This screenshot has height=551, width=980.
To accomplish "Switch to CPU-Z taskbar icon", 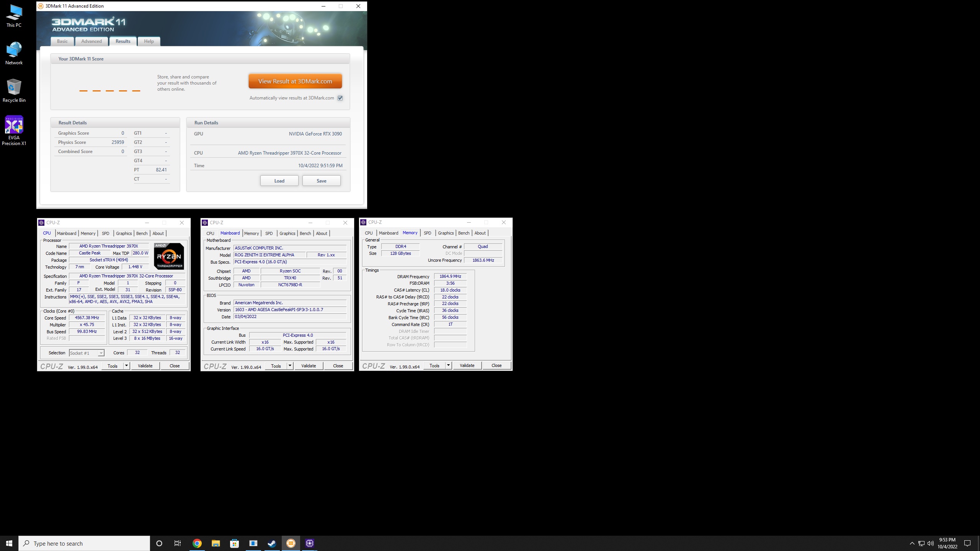I will [x=310, y=543].
